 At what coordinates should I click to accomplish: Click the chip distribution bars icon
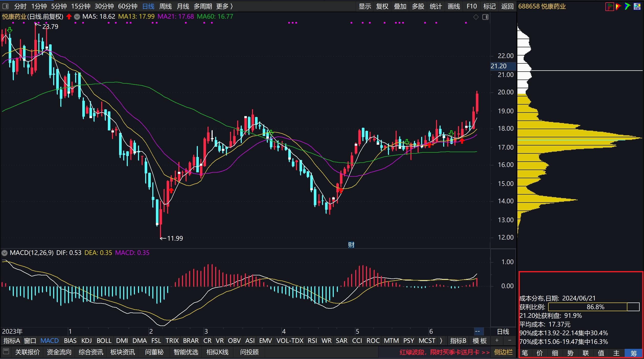(609, 6)
